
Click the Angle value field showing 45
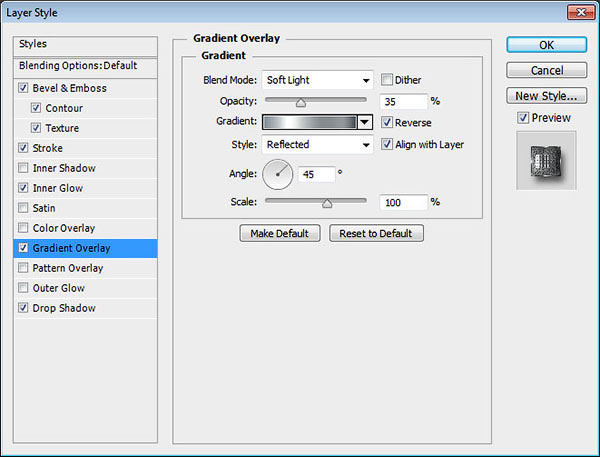pos(316,174)
